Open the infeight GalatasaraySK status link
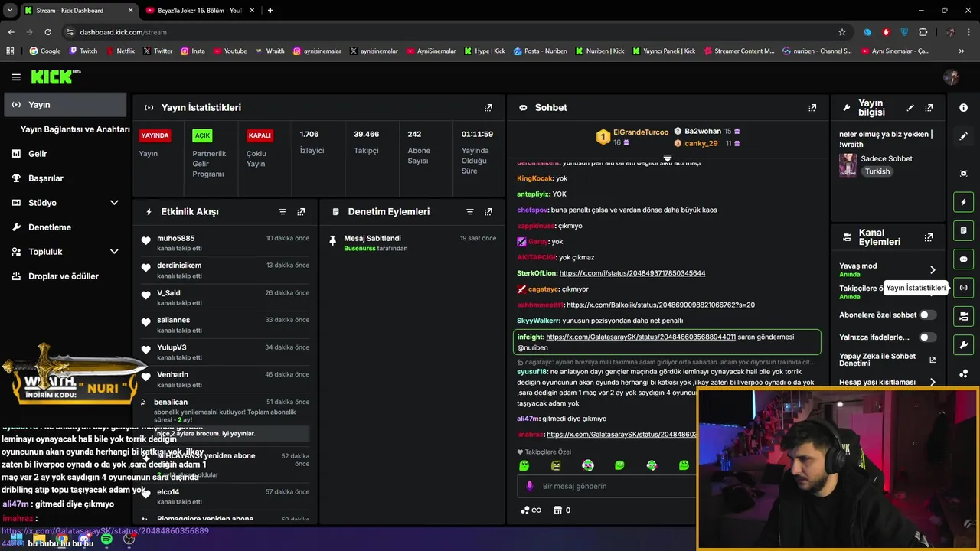Viewport: 980px width, 551px height. 641,337
